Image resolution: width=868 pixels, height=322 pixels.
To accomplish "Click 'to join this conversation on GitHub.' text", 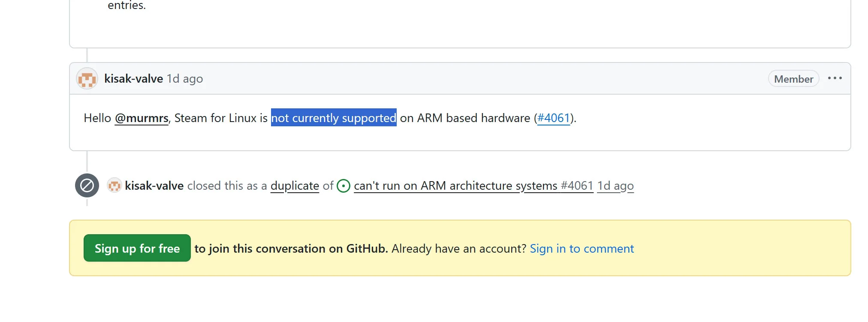I will (x=291, y=248).
